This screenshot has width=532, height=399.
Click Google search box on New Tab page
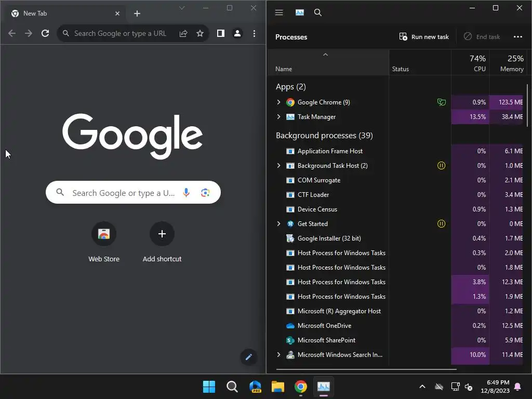[x=133, y=192]
